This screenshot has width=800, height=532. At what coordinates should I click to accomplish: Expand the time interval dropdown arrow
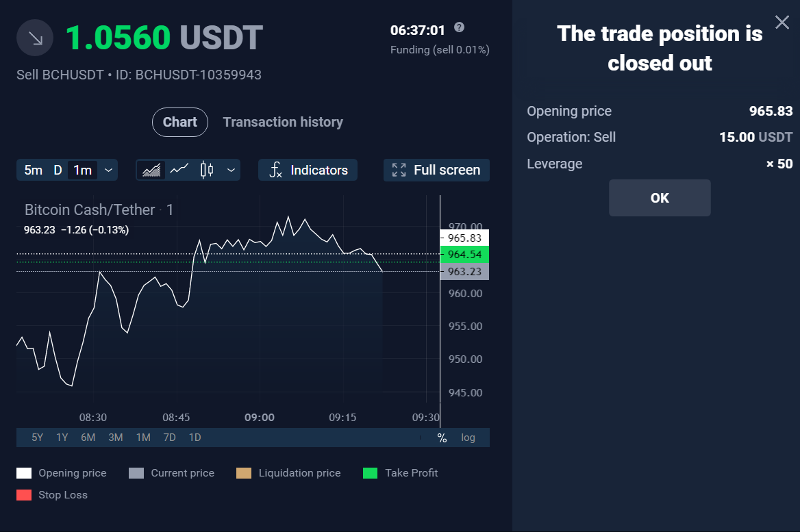coord(108,170)
